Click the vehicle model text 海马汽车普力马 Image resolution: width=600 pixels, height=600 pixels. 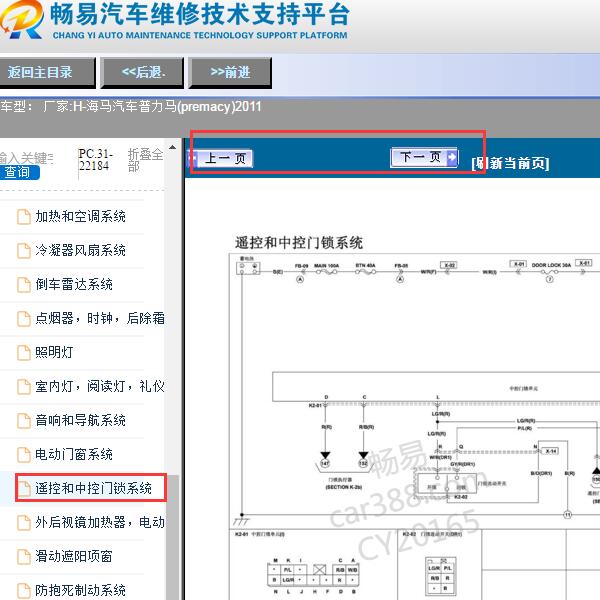(130, 106)
